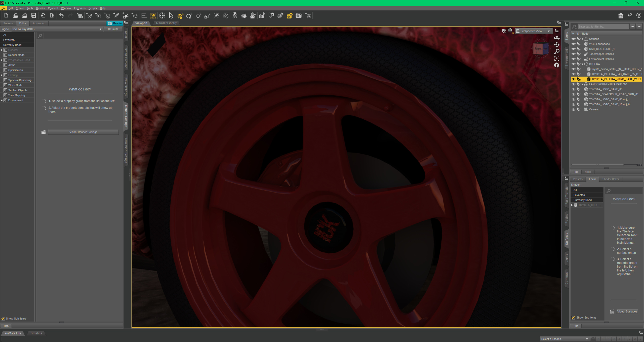Click the What's This help cursor icon
The width and height of the screenshot is (644, 342).
click(x=630, y=15)
